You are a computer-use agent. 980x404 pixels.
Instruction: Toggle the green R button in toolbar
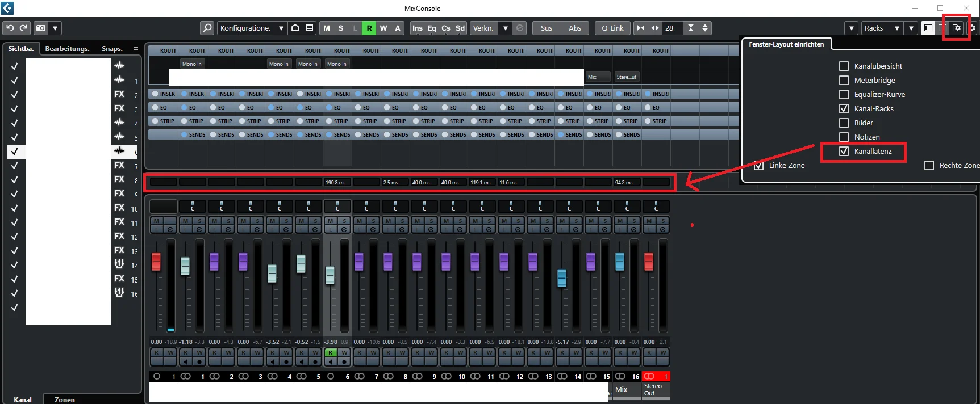[x=369, y=28]
